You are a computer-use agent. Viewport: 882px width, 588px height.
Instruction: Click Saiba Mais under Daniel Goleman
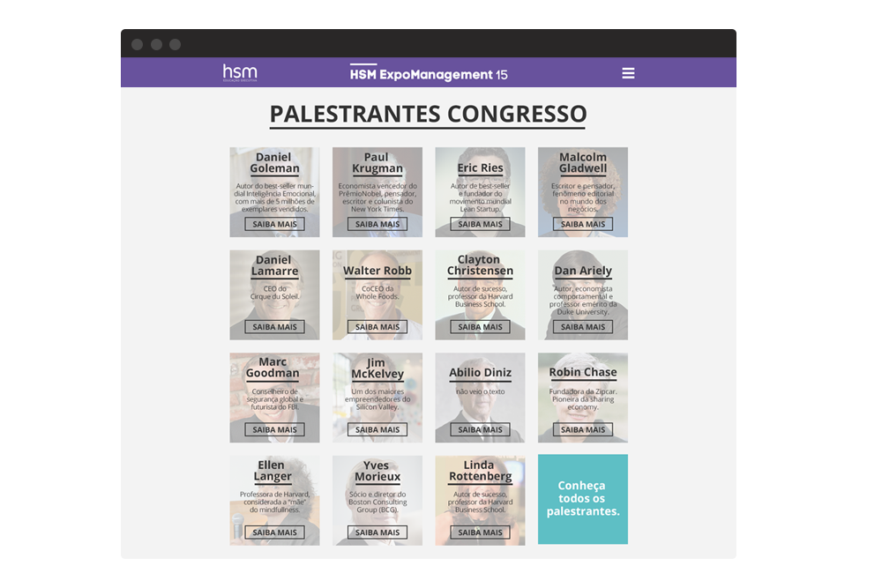click(x=274, y=224)
